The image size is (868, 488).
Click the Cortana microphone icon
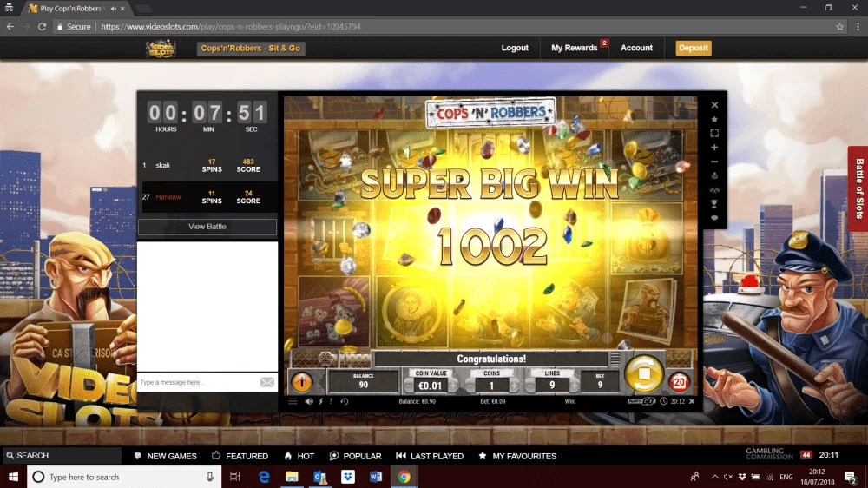tap(210, 477)
